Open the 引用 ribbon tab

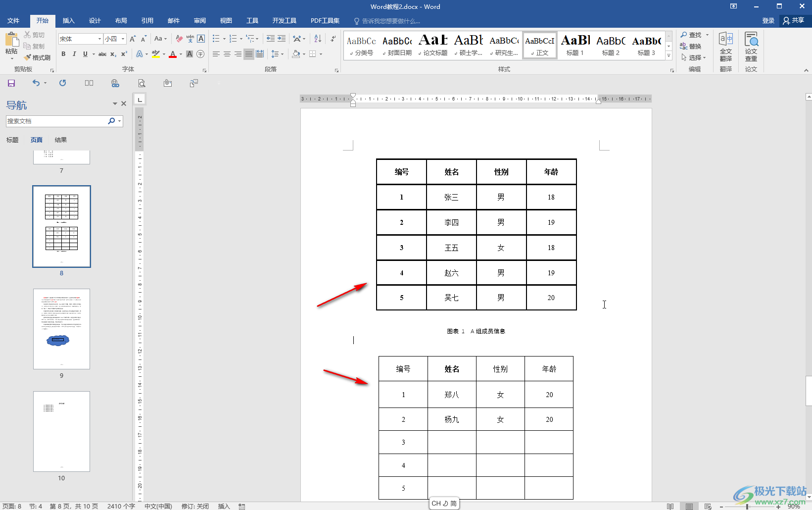tap(147, 21)
